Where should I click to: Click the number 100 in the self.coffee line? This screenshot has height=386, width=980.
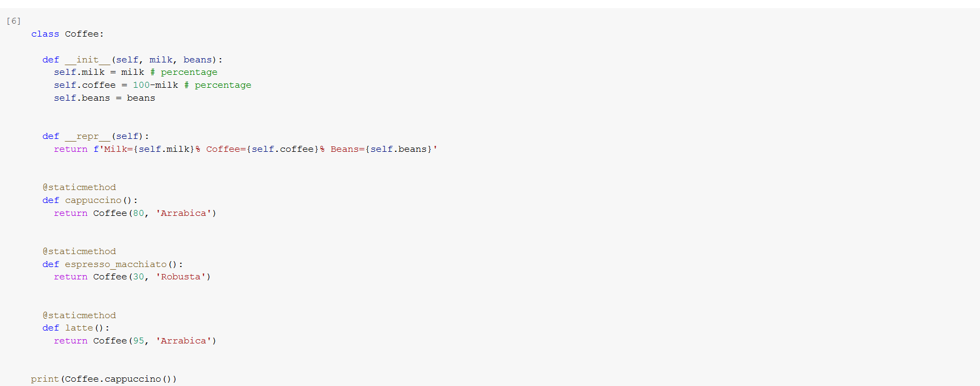tap(141, 85)
